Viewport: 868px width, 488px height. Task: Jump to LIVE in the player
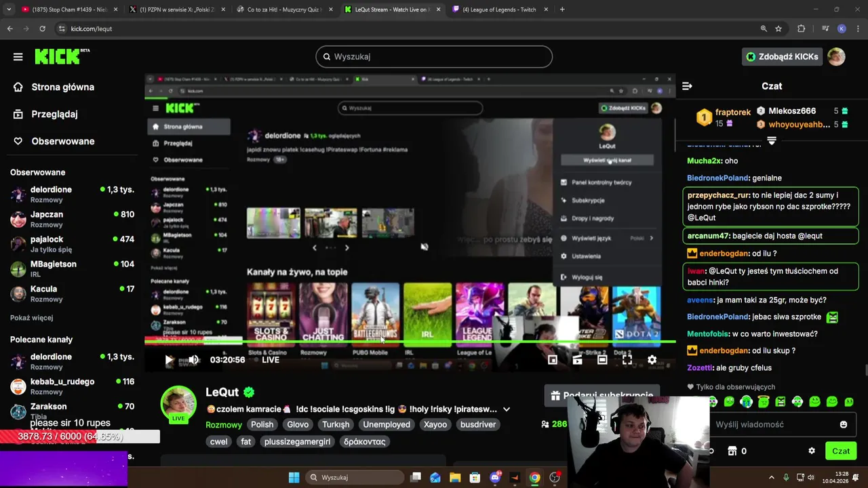(271, 360)
